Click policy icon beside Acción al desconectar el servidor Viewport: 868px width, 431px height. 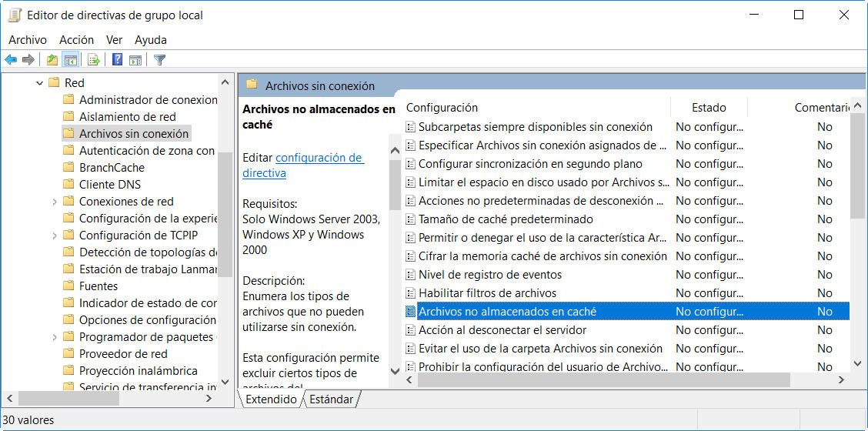click(411, 330)
